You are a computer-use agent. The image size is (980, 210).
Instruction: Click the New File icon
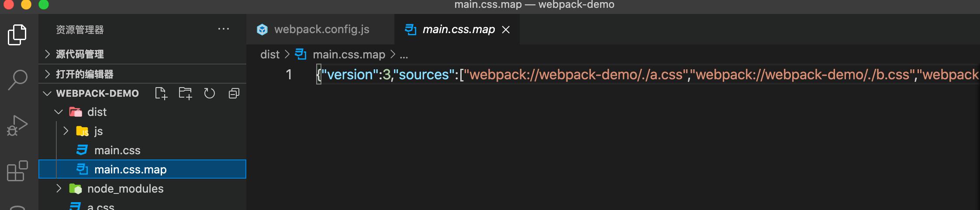[161, 93]
